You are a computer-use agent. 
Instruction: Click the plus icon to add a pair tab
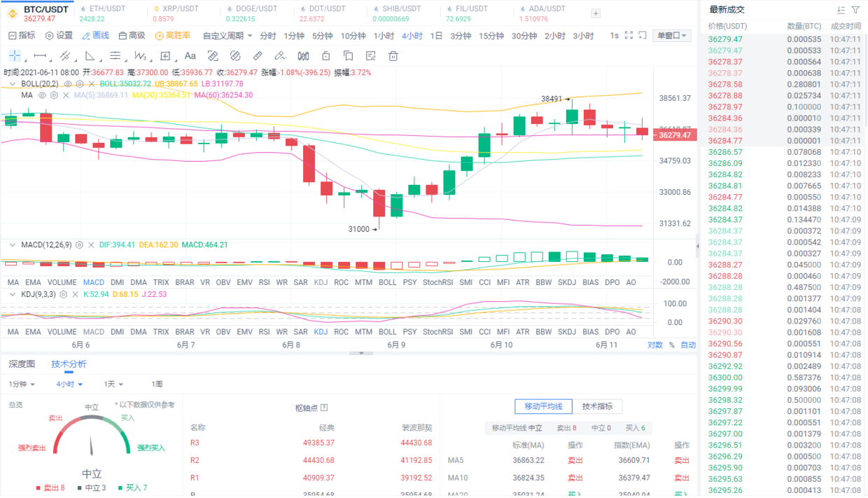click(596, 13)
